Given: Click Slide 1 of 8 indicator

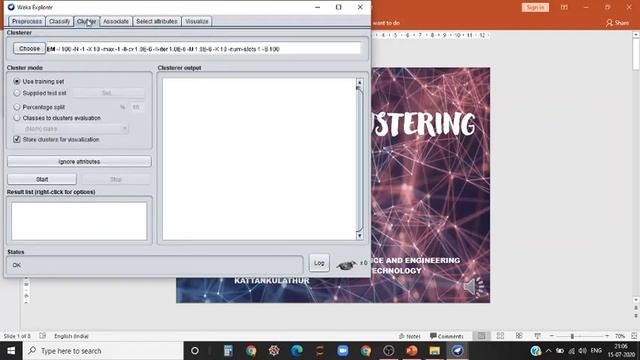Looking at the screenshot, I should pos(17,336).
